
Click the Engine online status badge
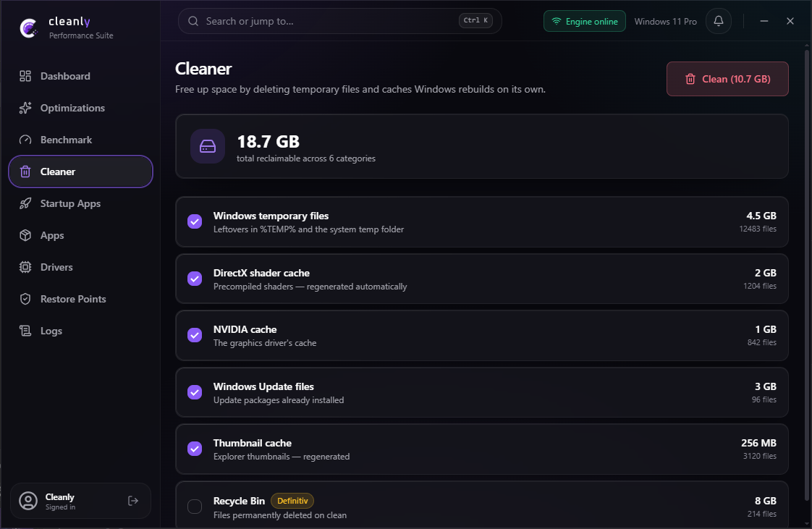[x=584, y=21]
